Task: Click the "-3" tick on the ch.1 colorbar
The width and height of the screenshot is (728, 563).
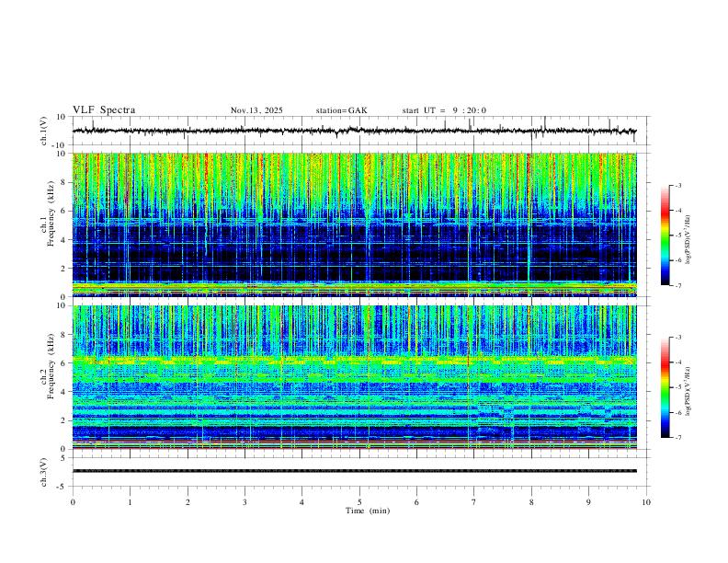Action: [677, 185]
